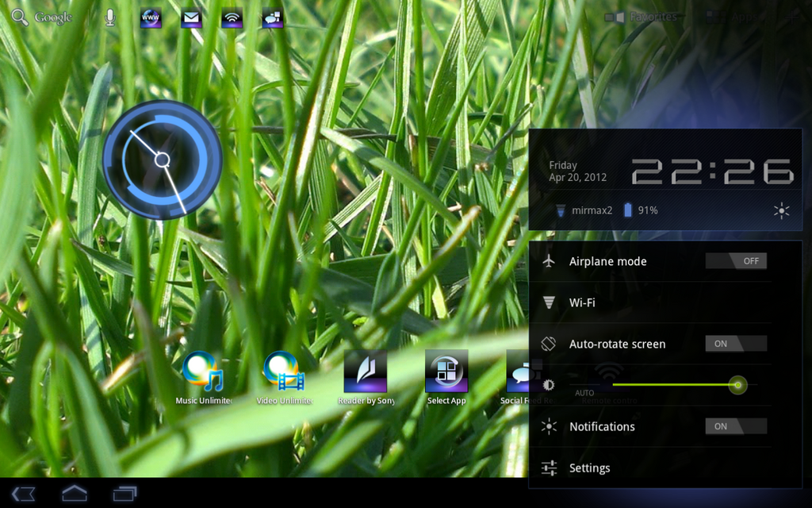Turn off Notifications toggle
Screen dimensions: 812x508
[x=736, y=426]
